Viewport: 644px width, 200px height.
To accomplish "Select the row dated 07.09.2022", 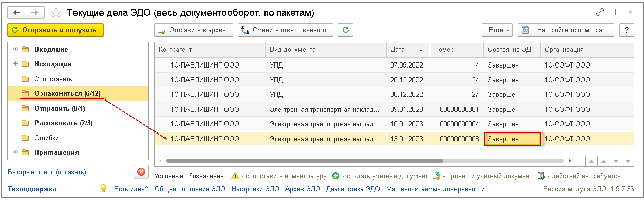I will (394, 65).
